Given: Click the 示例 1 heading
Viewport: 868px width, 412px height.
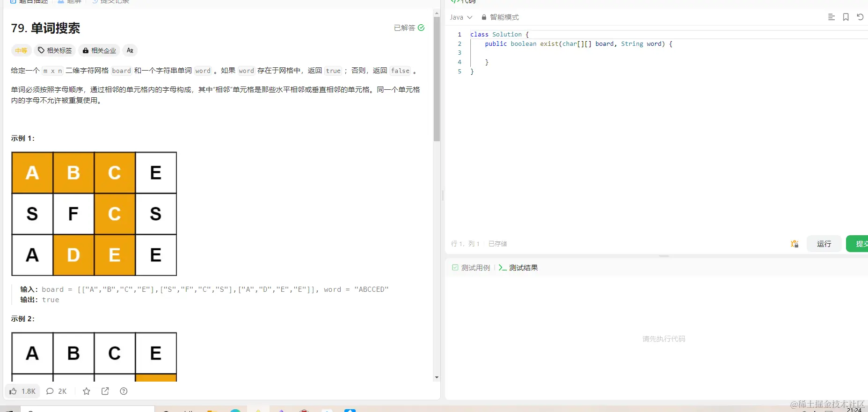Looking at the screenshot, I should (23, 138).
